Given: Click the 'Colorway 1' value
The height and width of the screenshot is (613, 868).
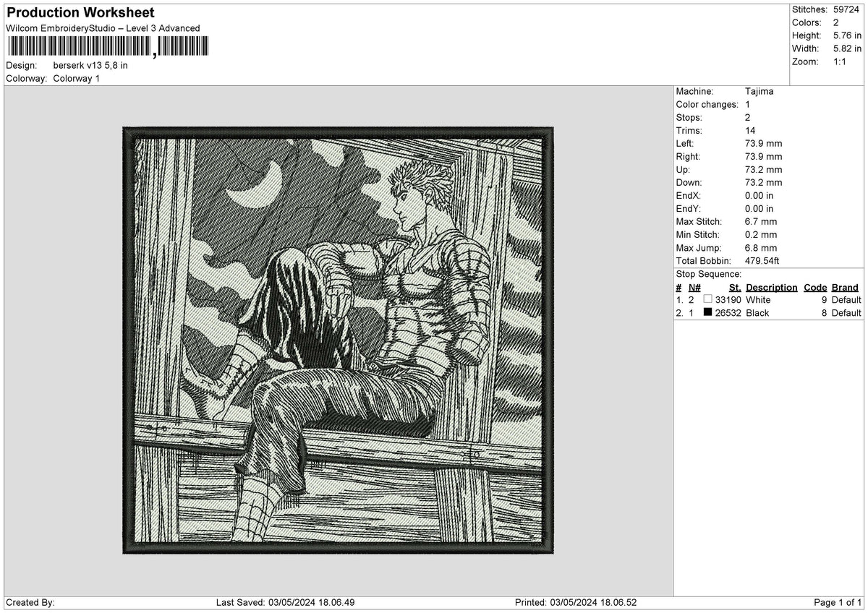Looking at the screenshot, I should pyautogui.click(x=76, y=78).
